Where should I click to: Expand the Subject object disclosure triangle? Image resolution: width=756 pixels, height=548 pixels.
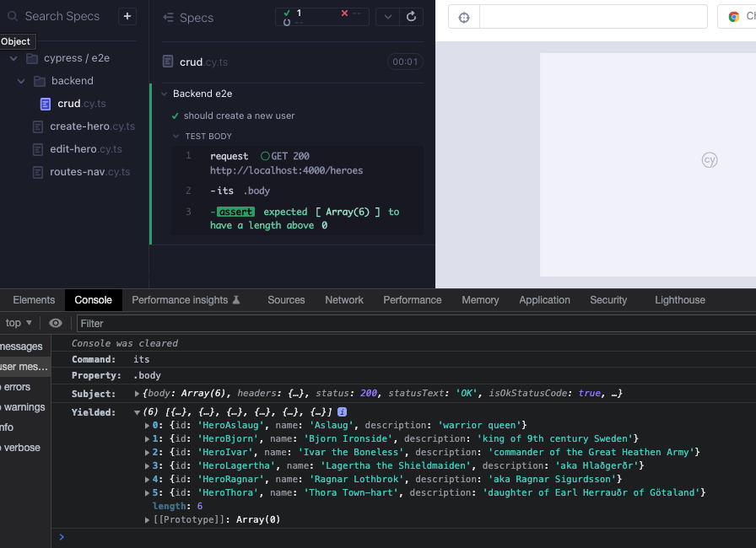(137, 394)
